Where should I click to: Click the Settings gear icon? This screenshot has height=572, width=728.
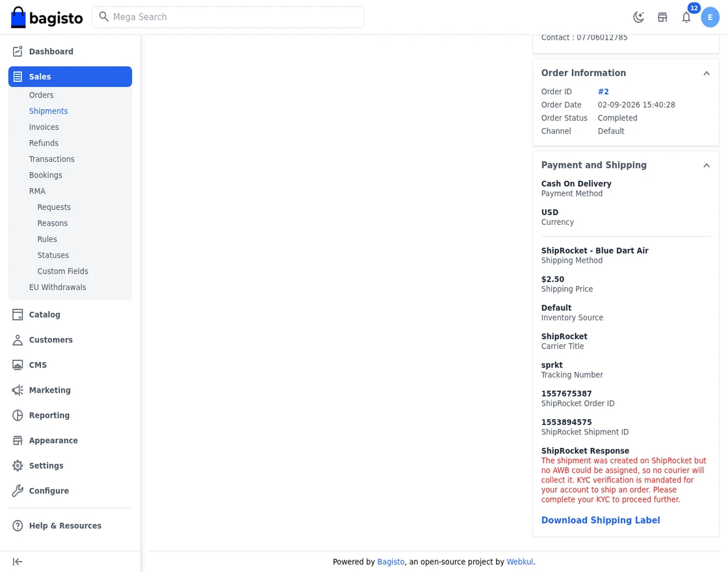click(x=18, y=465)
